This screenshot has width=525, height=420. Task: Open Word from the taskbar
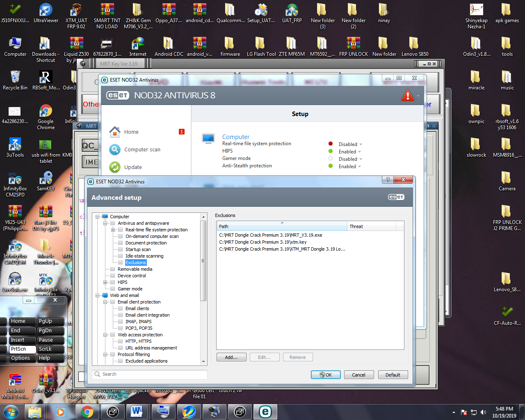point(137,412)
